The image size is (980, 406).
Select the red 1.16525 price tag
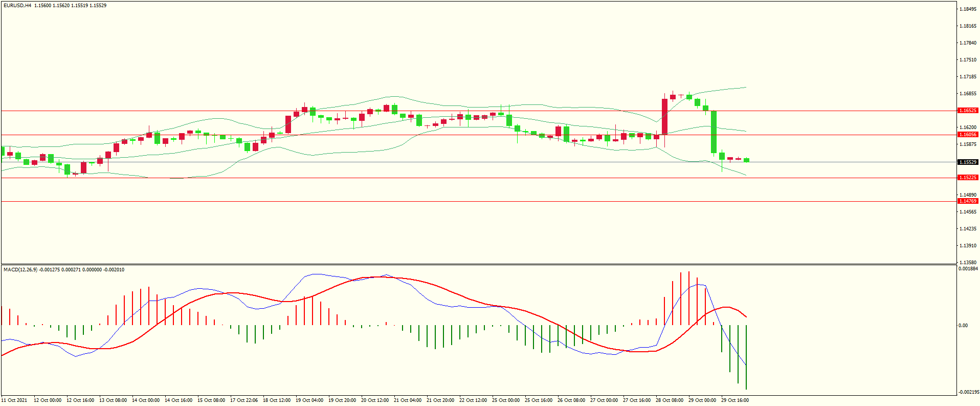tap(968, 111)
